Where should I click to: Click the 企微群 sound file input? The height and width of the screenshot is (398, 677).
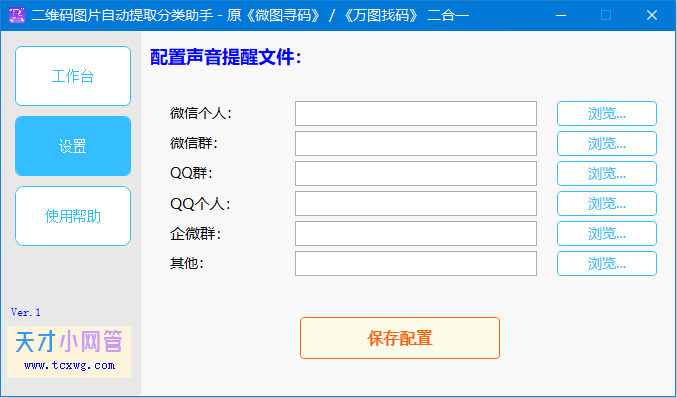(x=416, y=234)
